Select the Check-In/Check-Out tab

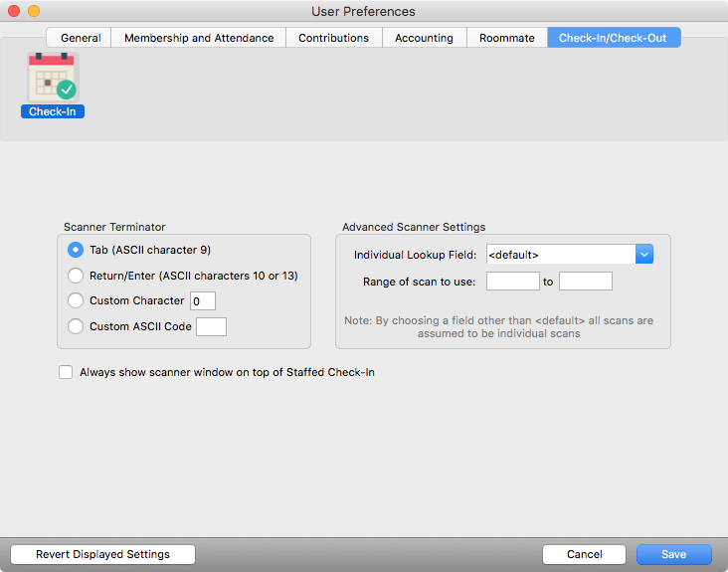(614, 38)
